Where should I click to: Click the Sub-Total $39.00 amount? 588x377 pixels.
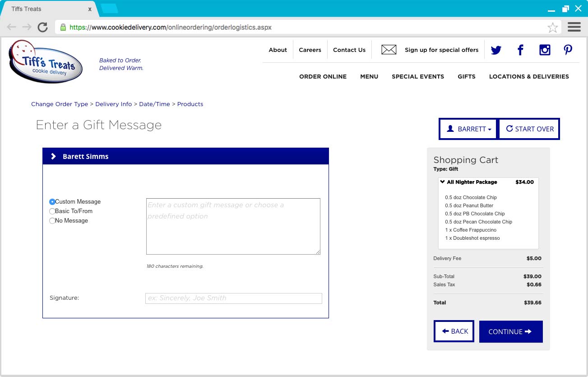(x=532, y=277)
